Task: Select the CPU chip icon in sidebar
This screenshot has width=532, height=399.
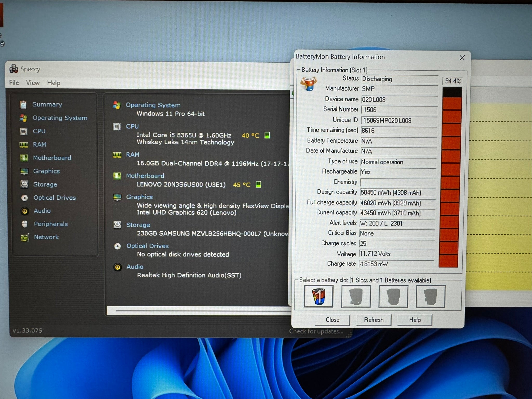Action: tap(24, 131)
